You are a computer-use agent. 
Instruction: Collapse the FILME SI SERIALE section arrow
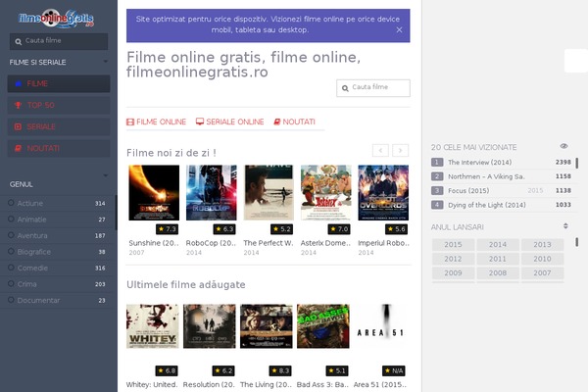tap(106, 61)
